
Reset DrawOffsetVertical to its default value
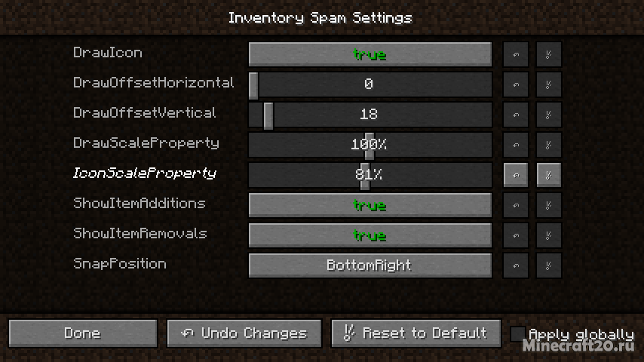[549, 115]
